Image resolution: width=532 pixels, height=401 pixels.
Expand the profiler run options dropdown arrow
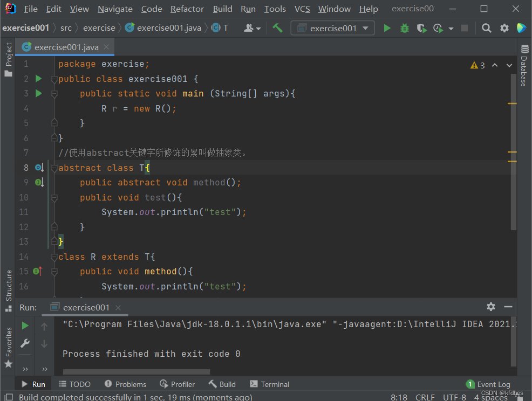[451, 29]
